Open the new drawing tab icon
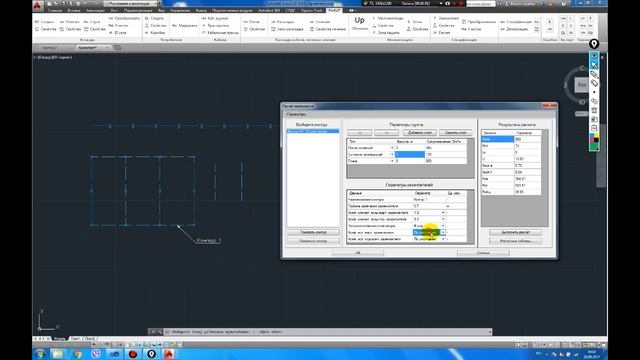 coord(118,48)
